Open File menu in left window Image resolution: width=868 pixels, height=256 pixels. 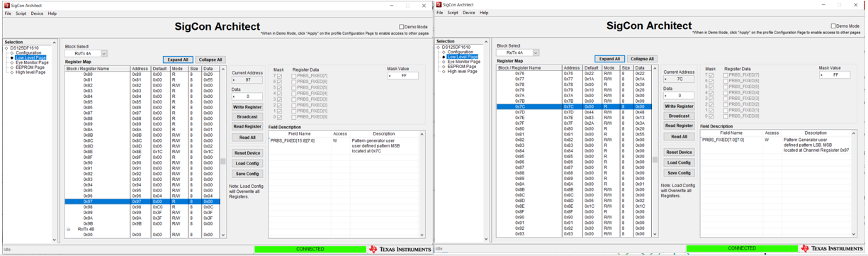(x=8, y=13)
